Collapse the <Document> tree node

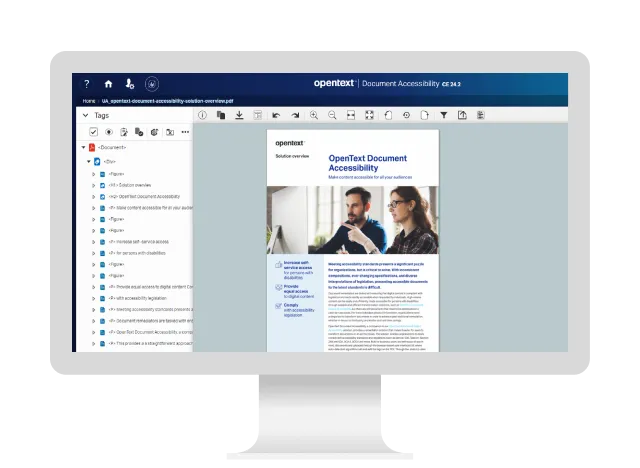pyautogui.click(x=84, y=147)
